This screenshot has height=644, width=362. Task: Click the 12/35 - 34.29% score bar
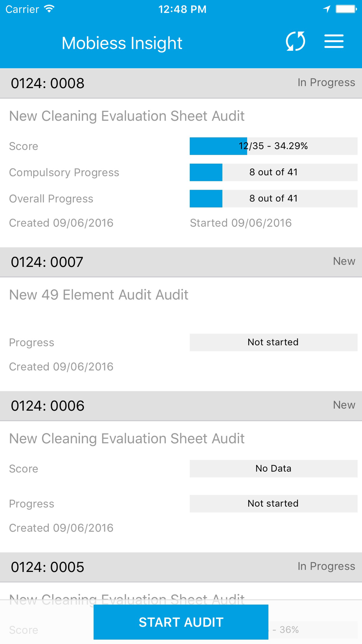coord(273,146)
